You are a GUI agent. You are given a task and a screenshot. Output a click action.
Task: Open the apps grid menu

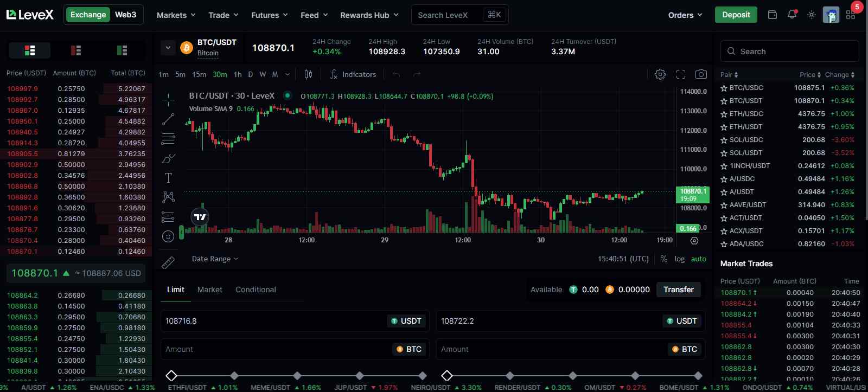pyautogui.click(x=851, y=15)
